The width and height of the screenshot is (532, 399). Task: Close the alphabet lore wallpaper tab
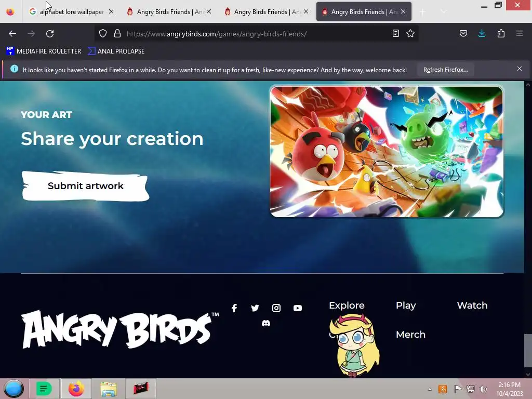point(111,11)
